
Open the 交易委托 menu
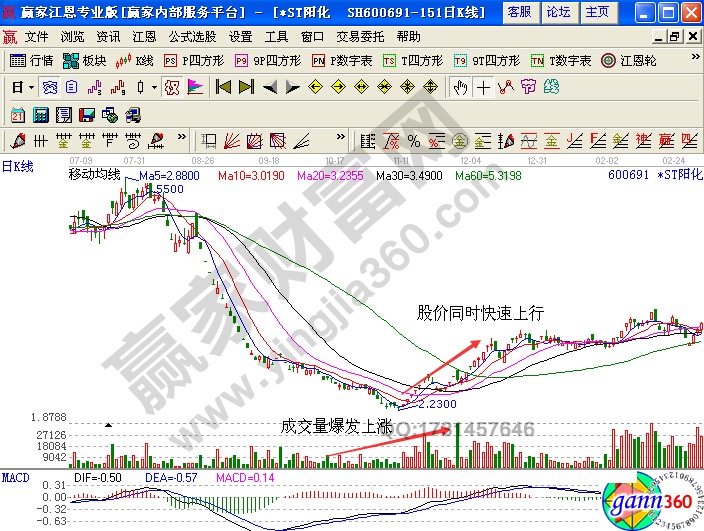coord(360,37)
